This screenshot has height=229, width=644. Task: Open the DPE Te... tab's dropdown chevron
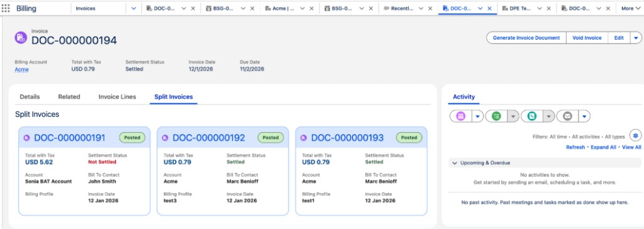click(x=539, y=8)
